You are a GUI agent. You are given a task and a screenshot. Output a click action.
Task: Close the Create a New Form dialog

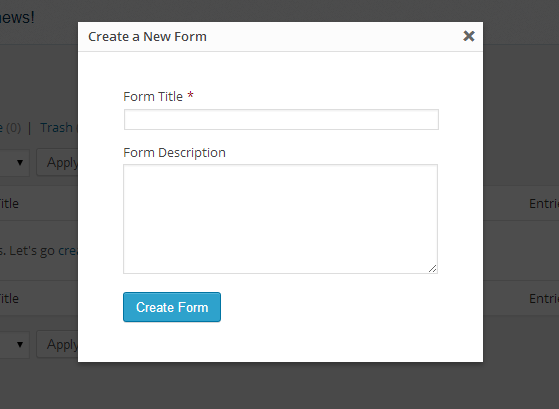click(468, 36)
